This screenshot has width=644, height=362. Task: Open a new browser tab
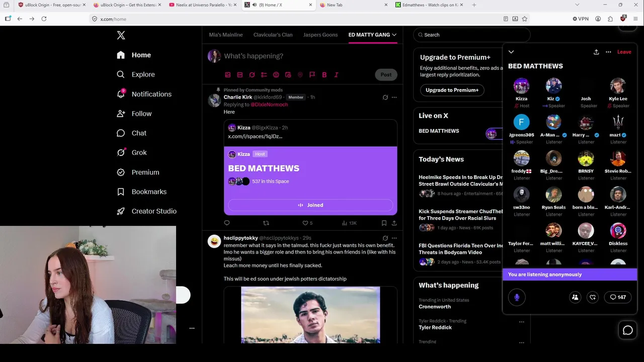coord(474,5)
